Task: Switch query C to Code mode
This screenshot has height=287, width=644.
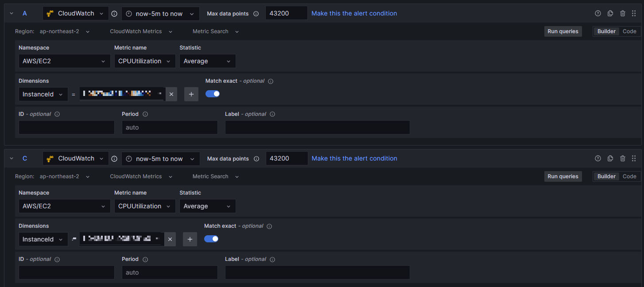Action: click(629, 176)
